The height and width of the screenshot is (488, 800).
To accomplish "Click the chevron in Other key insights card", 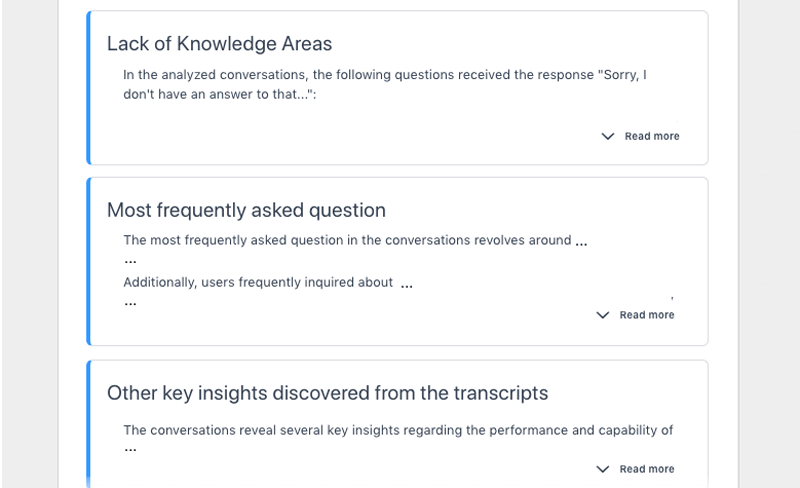I will pos(602,469).
